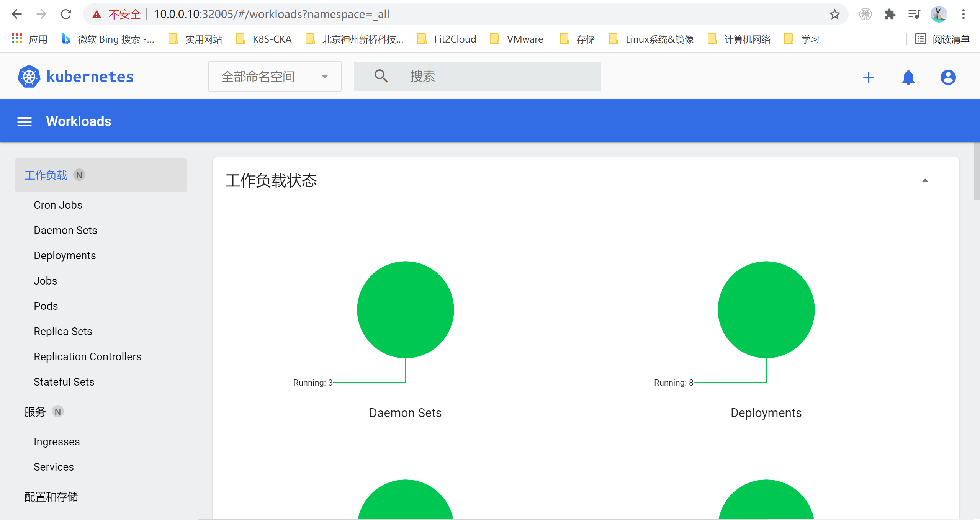The height and width of the screenshot is (520, 980).
Task: Bookmark this page with star icon
Action: [x=834, y=15]
